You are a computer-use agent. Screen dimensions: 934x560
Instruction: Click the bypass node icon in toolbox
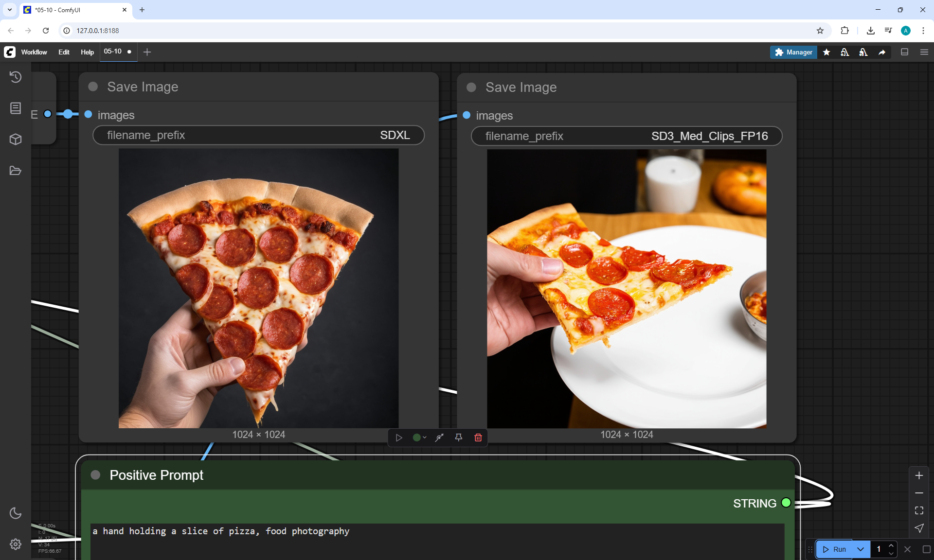(x=439, y=437)
